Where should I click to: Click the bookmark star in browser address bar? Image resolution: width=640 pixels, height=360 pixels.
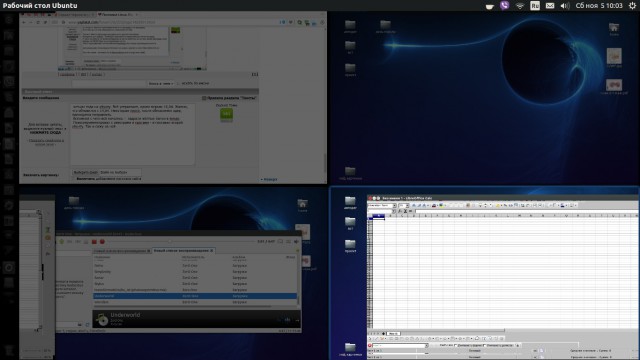point(290,22)
